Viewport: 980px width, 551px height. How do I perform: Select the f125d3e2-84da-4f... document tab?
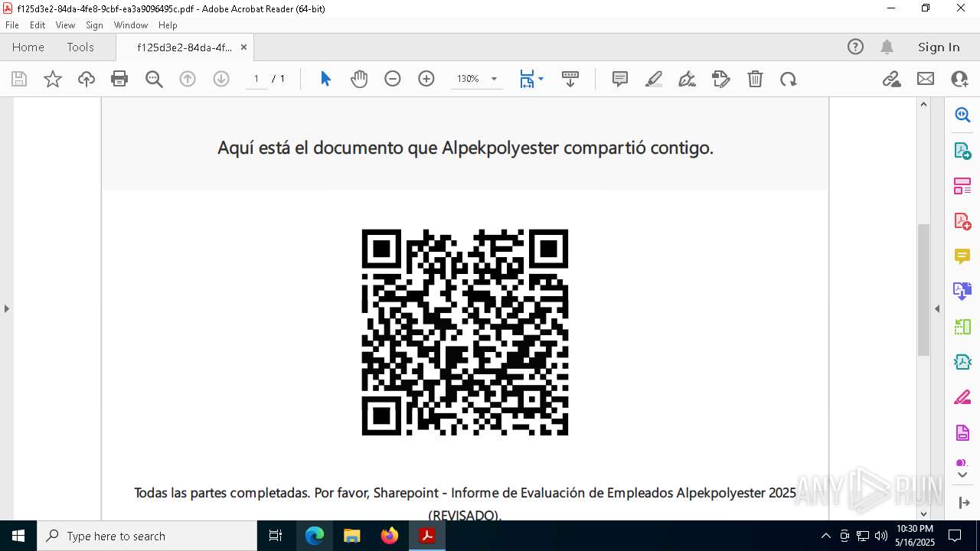click(x=185, y=47)
